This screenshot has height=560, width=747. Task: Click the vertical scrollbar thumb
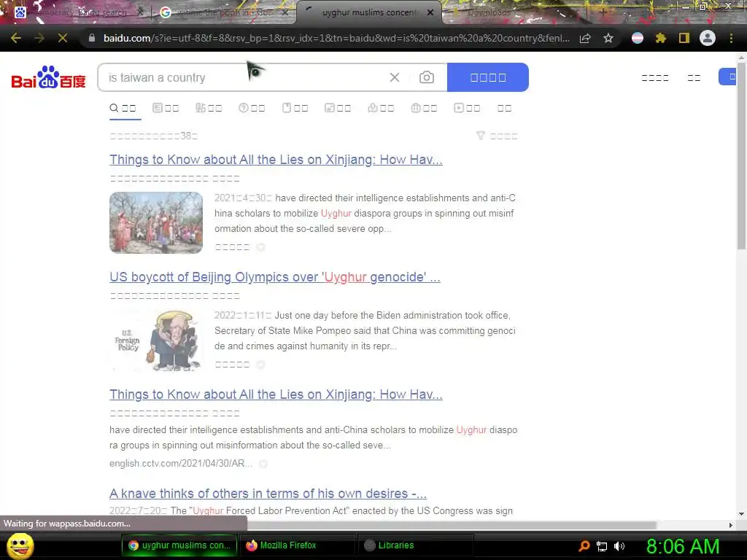pyautogui.click(x=741, y=155)
